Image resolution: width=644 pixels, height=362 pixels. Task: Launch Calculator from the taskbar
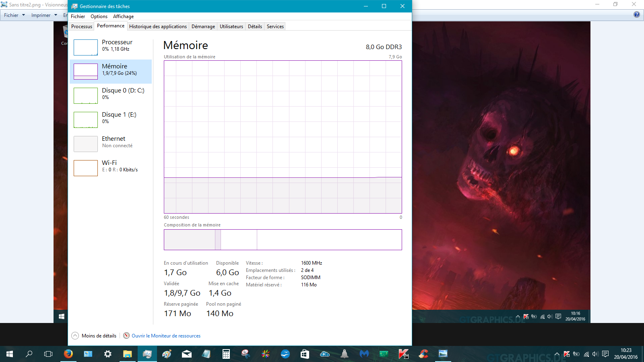pos(226,354)
